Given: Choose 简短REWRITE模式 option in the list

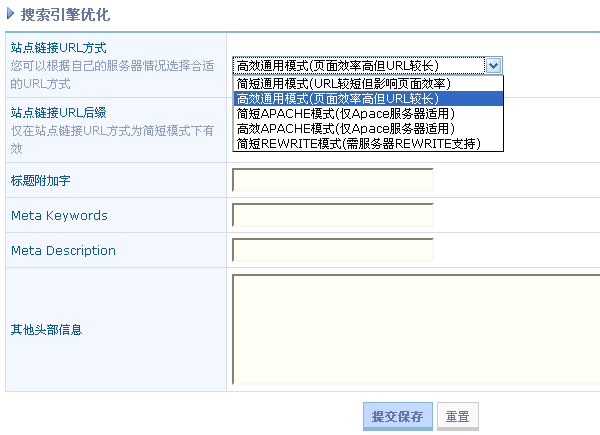Looking at the screenshot, I should [358, 144].
